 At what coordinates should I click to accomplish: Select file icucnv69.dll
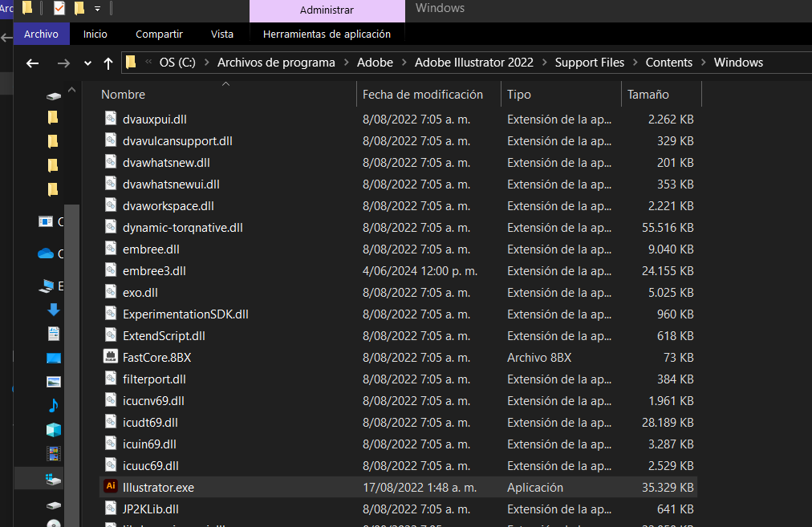153,400
